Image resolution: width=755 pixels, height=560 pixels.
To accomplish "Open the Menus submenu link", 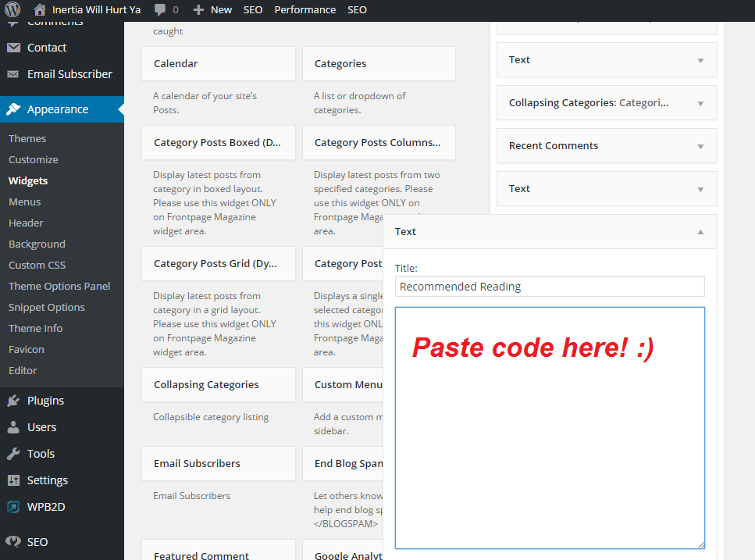I will (x=24, y=202).
